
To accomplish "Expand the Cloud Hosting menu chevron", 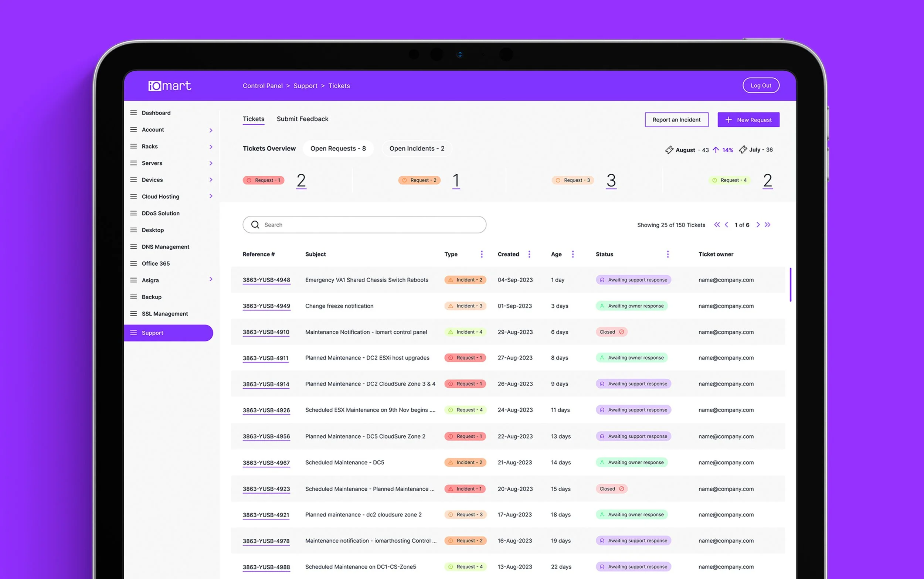I will pos(211,196).
